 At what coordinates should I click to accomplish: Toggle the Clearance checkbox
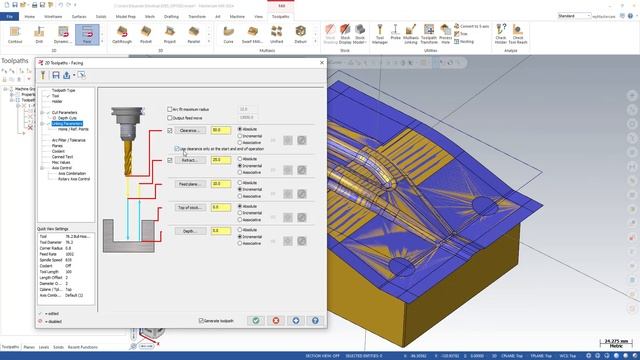170,131
